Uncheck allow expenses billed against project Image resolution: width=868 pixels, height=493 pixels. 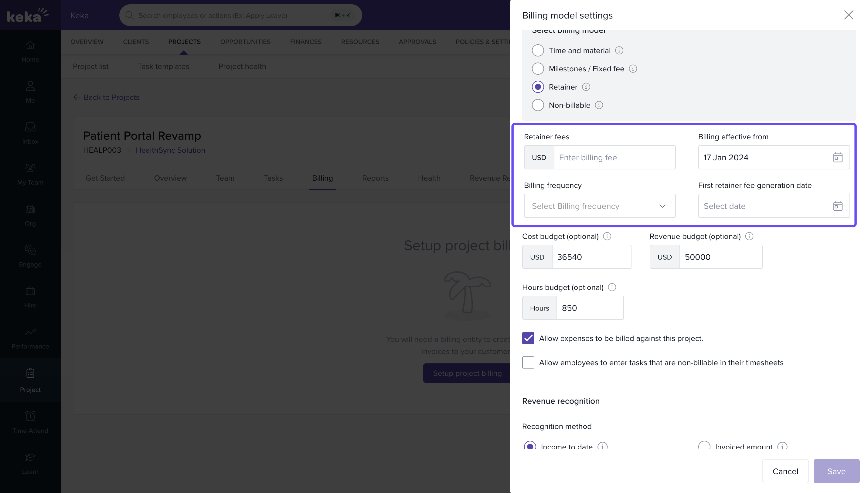(x=528, y=338)
